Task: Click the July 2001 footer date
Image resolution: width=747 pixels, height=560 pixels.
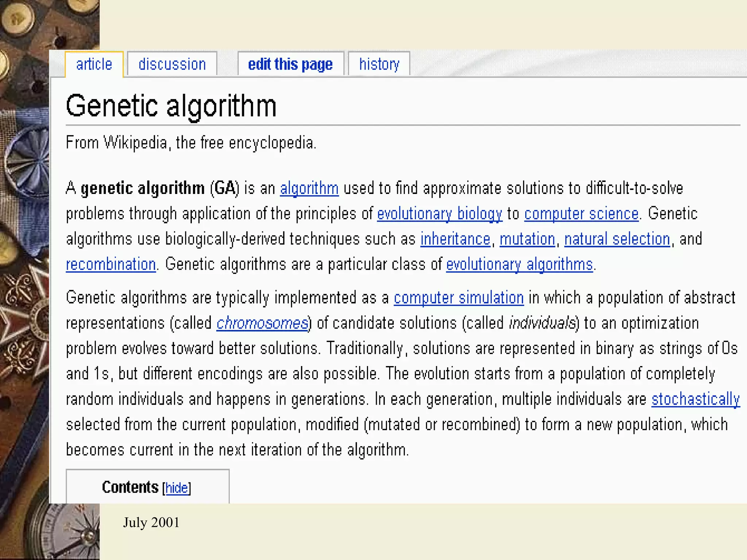Action: coord(151,522)
